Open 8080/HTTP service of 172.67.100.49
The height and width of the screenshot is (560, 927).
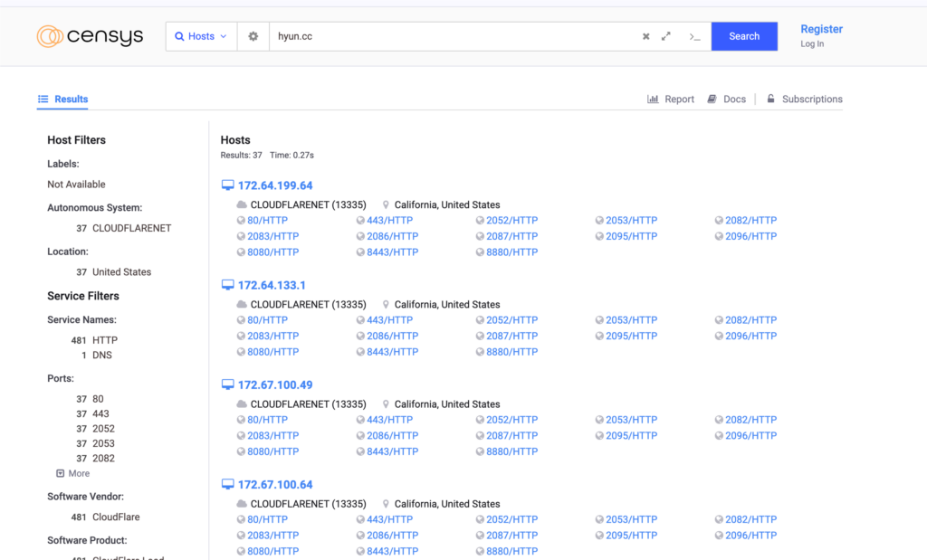[x=273, y=452]
